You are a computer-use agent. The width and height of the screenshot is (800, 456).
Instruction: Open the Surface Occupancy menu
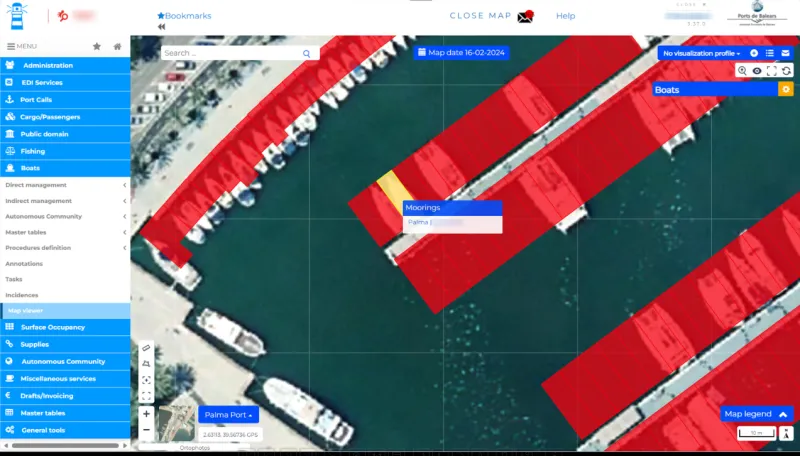click(65, 327)
